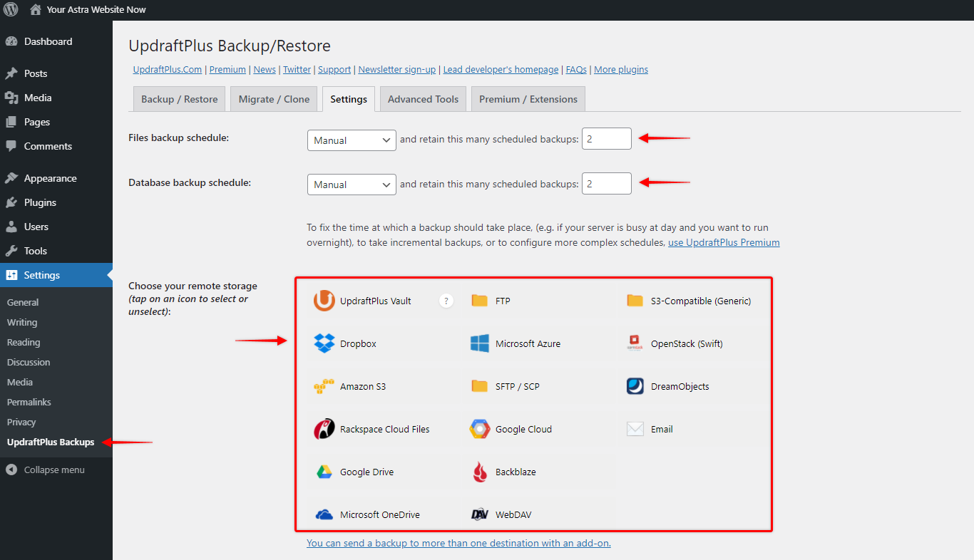Switch to the Backup / Restore tab

click(180, 99)
